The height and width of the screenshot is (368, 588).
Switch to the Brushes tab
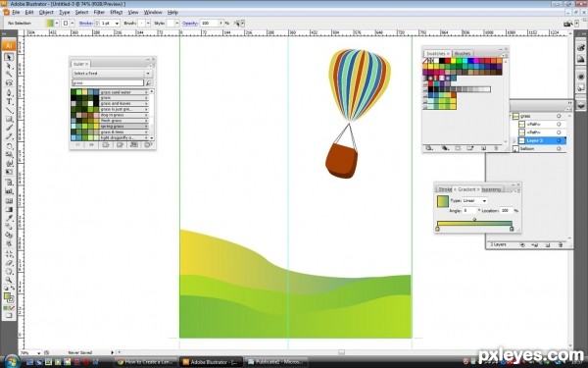click(x=463, y=54)
